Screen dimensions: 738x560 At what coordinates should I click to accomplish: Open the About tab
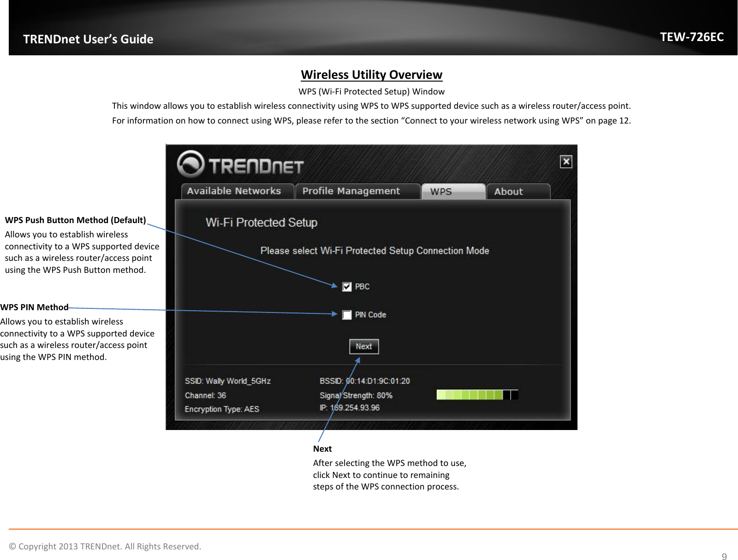coord(518,191)
